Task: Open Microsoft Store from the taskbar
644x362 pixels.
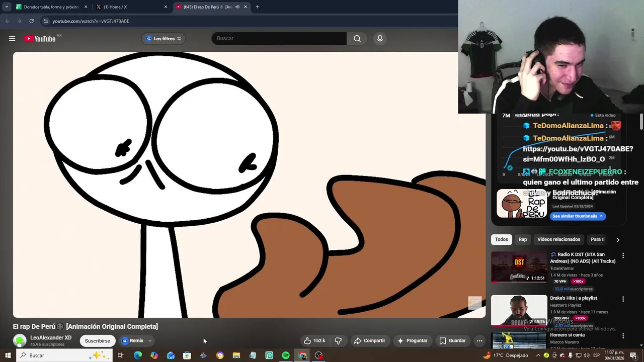Action: click(x=187, y=355)
